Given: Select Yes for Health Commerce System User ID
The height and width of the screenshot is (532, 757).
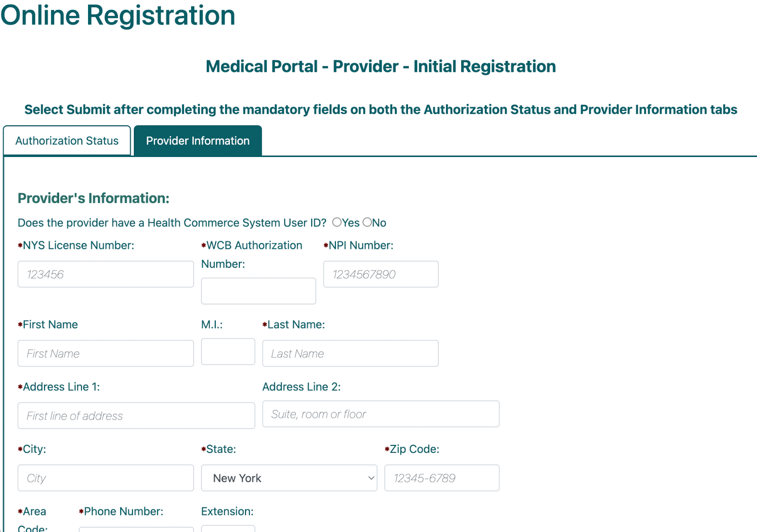Looking at the screenshot, I should (337, 222).
